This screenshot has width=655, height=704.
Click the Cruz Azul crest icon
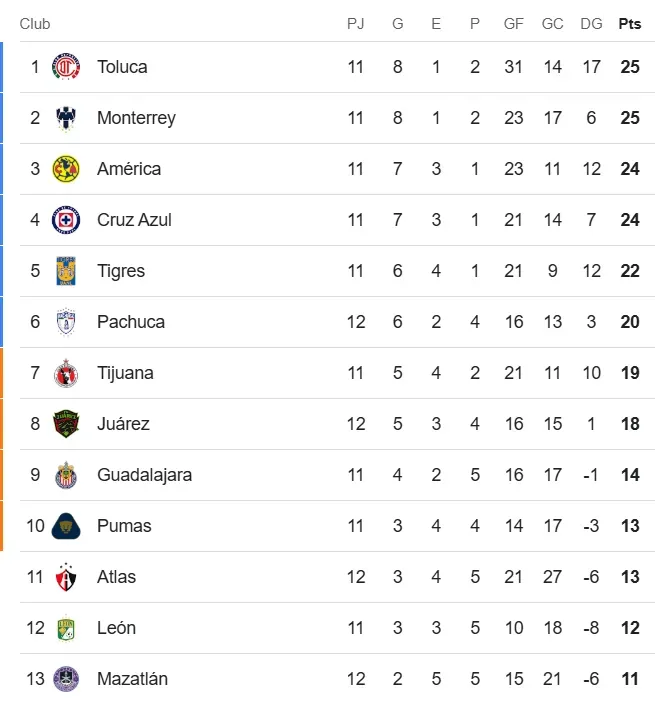pos(66,220)
